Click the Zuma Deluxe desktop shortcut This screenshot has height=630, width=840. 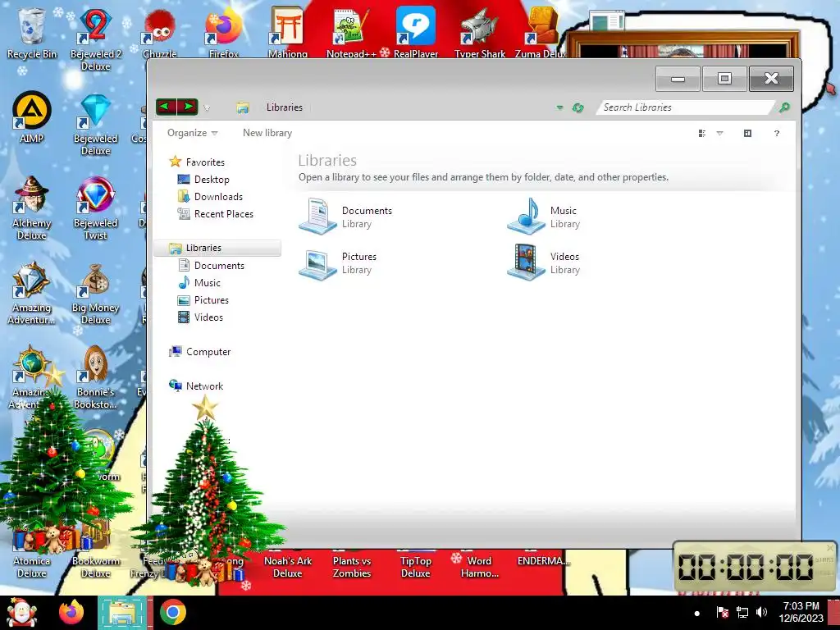click(541, 33)
